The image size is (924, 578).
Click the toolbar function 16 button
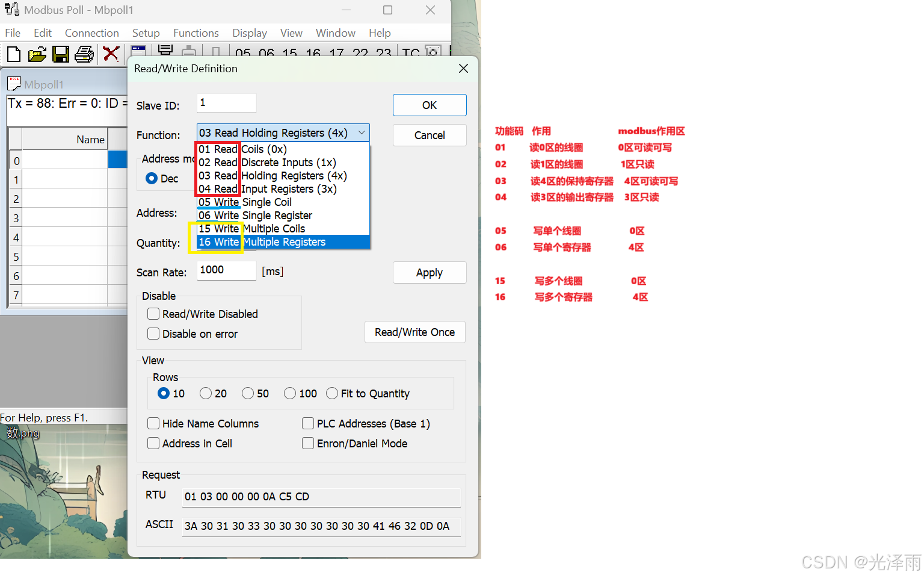click(313, 53)
